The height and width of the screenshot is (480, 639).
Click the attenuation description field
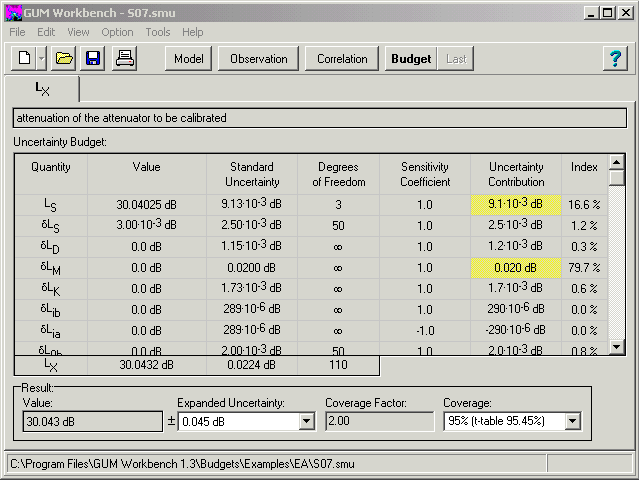(320, 118)
